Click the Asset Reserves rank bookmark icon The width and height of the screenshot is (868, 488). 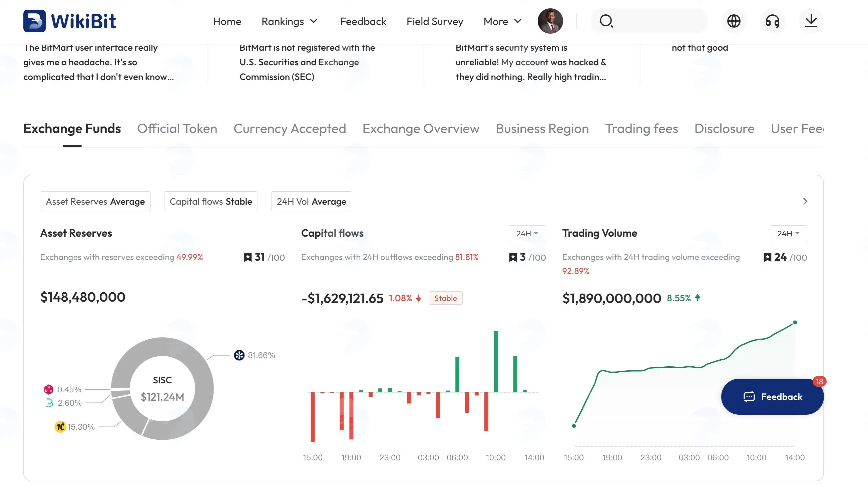(x=248, y=257)
